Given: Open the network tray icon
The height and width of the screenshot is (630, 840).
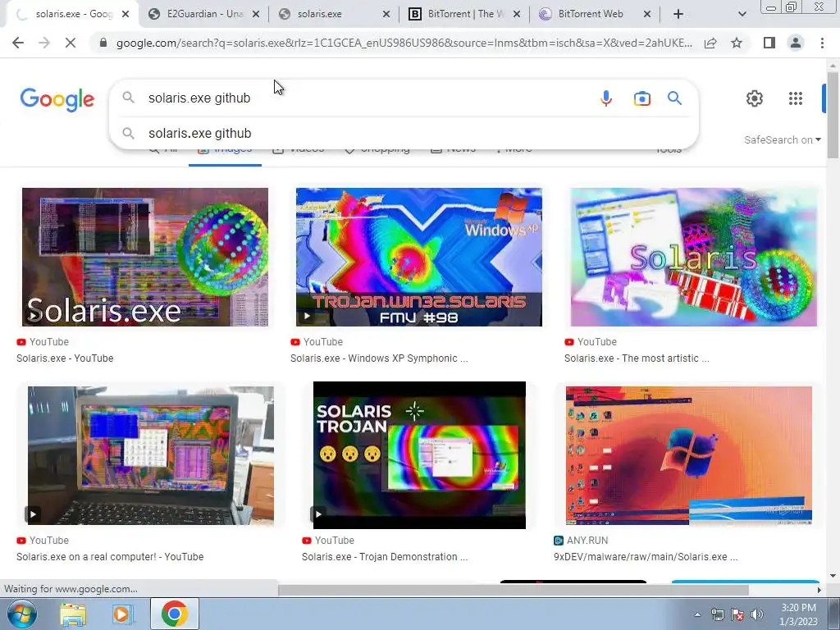Looking at the screenshot, I should [717, 614].
